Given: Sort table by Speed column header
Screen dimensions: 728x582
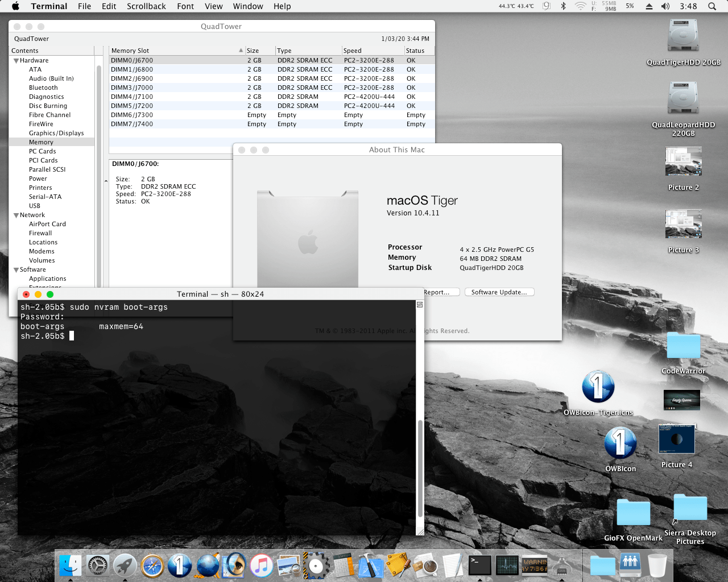Looking at the screenshot, I should tap(372, 51).
